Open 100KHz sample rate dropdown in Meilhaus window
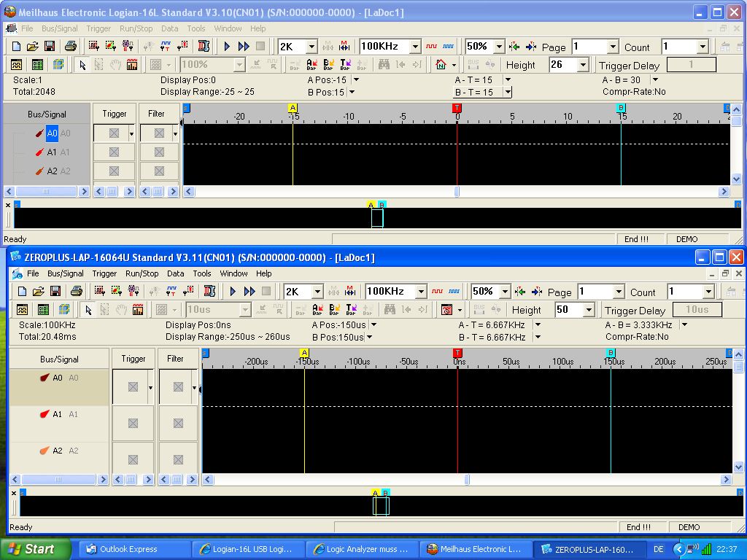 [415, 46]
